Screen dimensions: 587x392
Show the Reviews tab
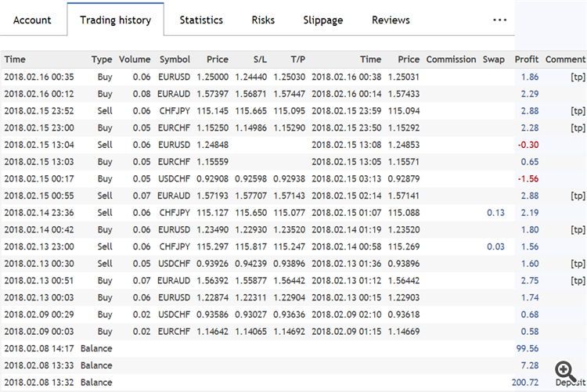point(391,20)
